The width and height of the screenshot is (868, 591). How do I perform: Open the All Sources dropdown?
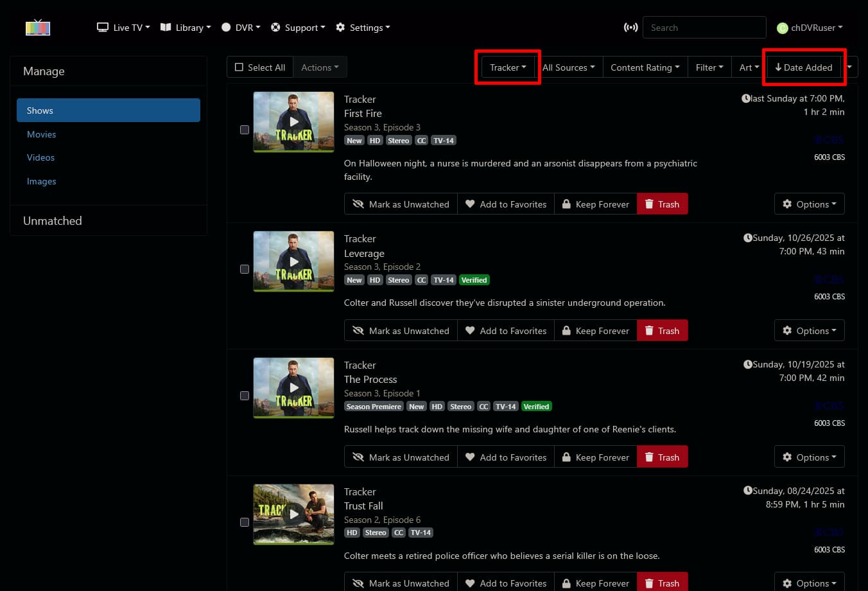tap(568, 67)
